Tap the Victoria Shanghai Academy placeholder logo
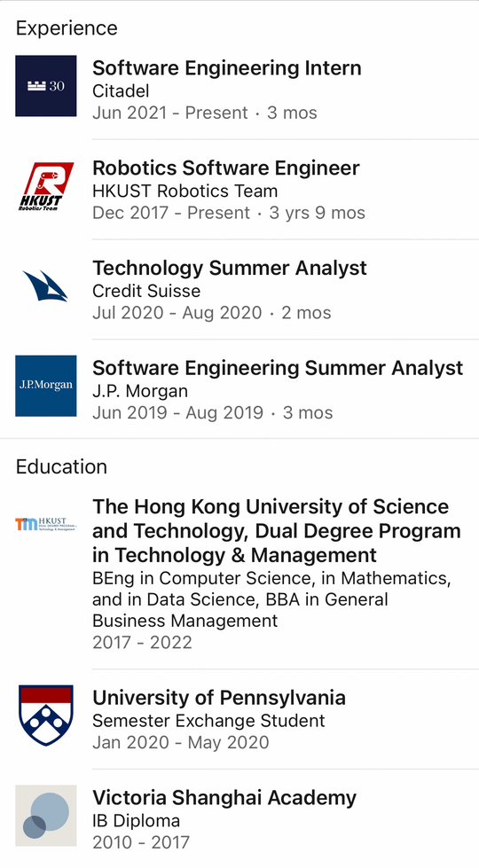Image resolution: width=479 pixels, height=868 pixels. click(x=46, y=816)
